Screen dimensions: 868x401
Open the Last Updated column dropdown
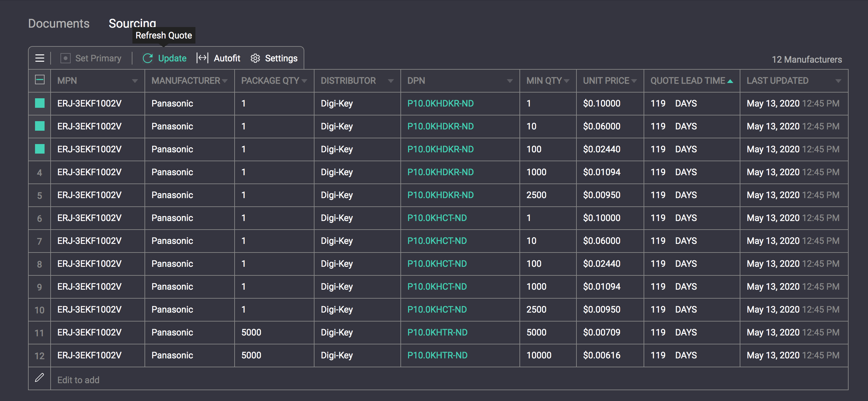point(838,81)
